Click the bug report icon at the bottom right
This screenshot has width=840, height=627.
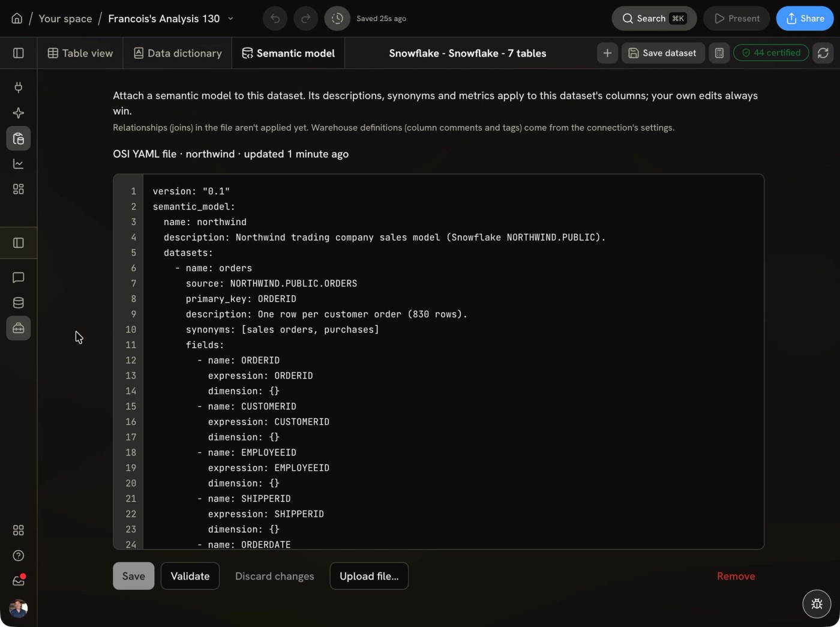tap(817, 604)
